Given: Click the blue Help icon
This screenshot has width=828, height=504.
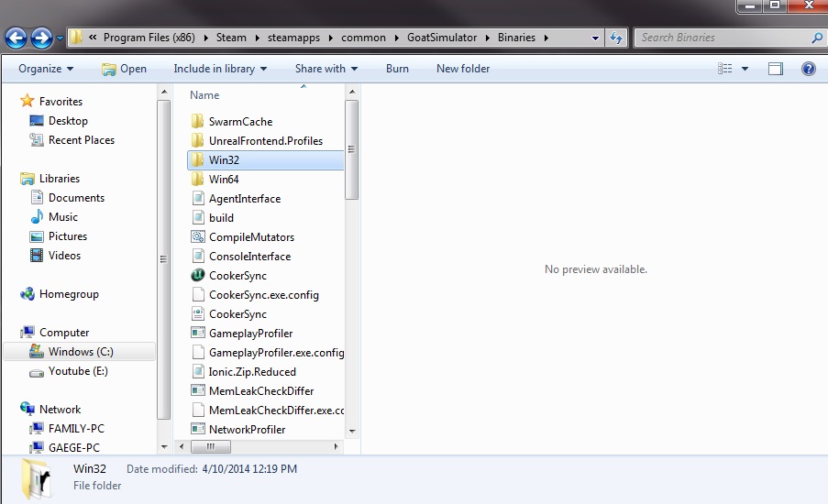Looking at the screenshot, I should pos(809,69).
